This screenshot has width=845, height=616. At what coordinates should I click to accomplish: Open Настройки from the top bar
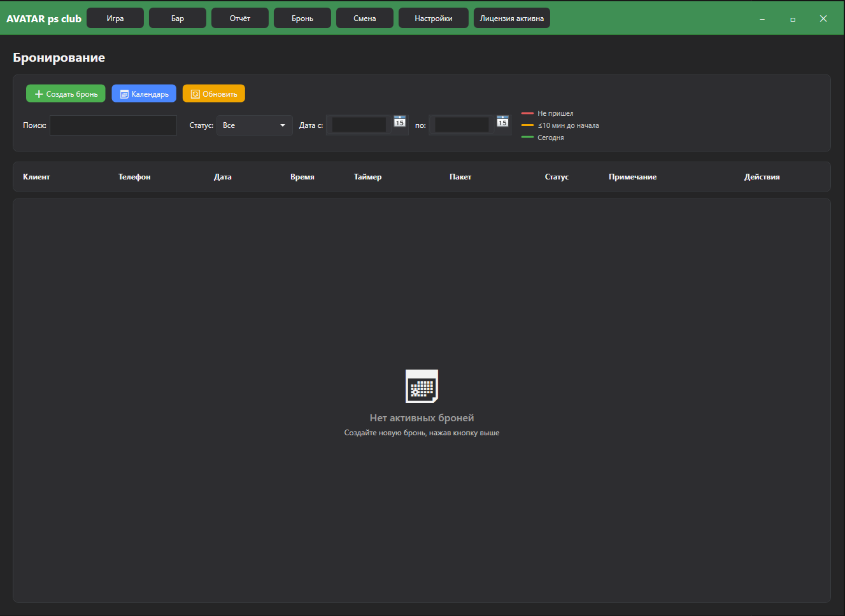click(434, 18)
